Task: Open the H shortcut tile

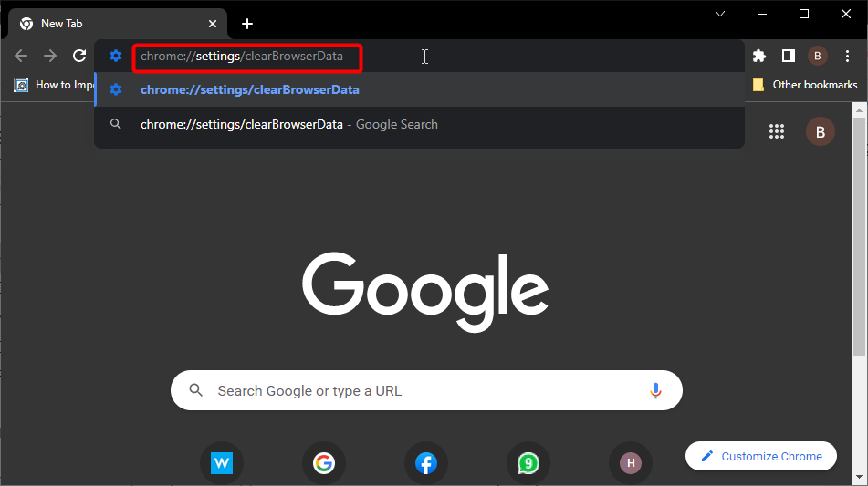Action: pyautogui.click(x=630, y=463)
